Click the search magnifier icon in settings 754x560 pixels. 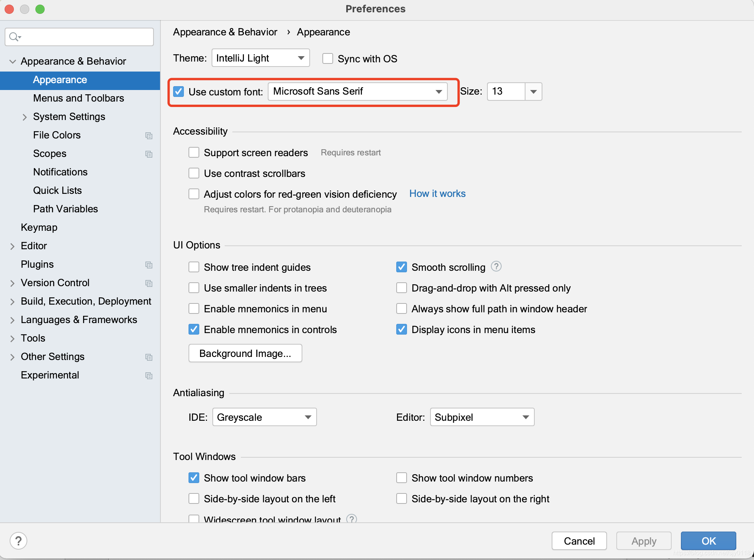tap(15, 37)
